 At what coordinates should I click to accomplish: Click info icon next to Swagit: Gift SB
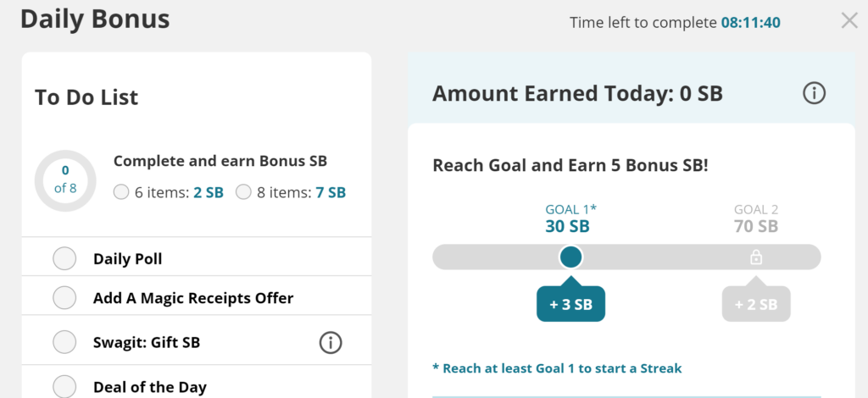331,343
